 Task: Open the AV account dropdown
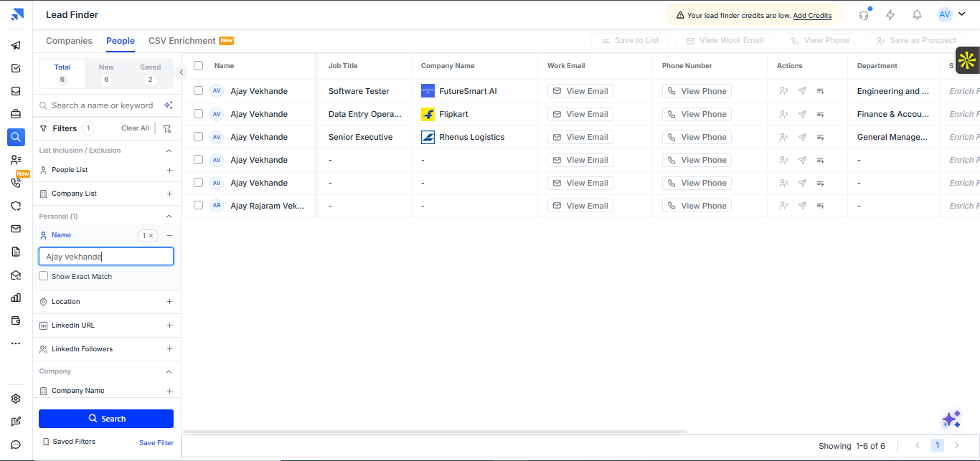[x=952, y=14]
